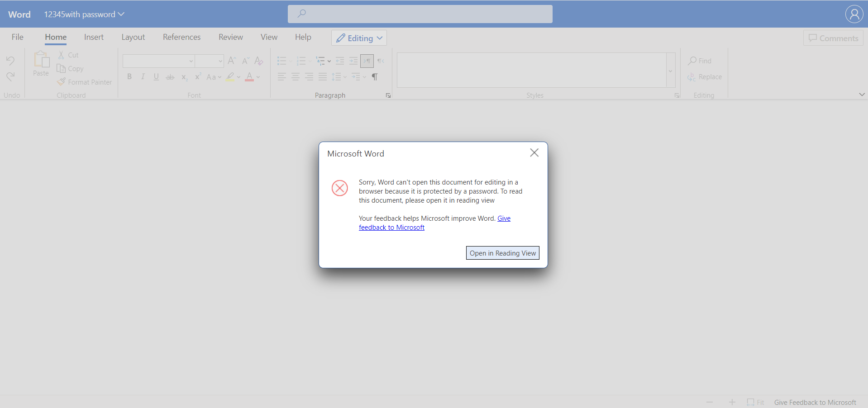Toggle Strikethrough formatting
Image resolution: width=868 pixels, height=408 pixels.
(x=170, y=77)
